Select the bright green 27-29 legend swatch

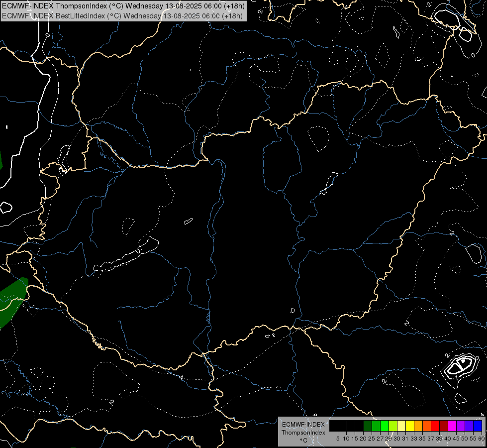(x=385, y=426)
